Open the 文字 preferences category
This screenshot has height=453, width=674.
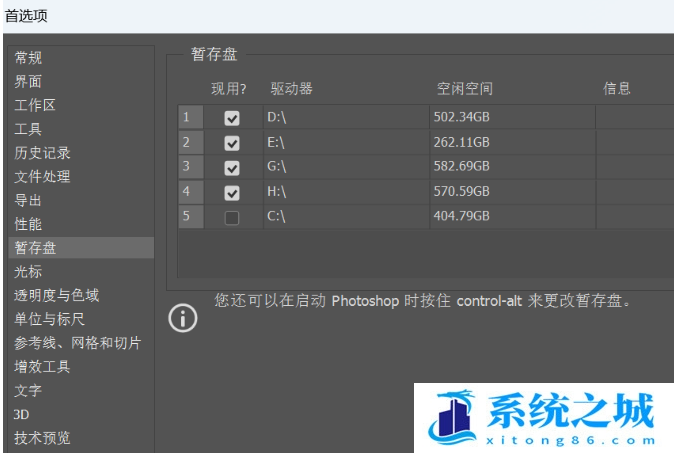tap(28, 390)
